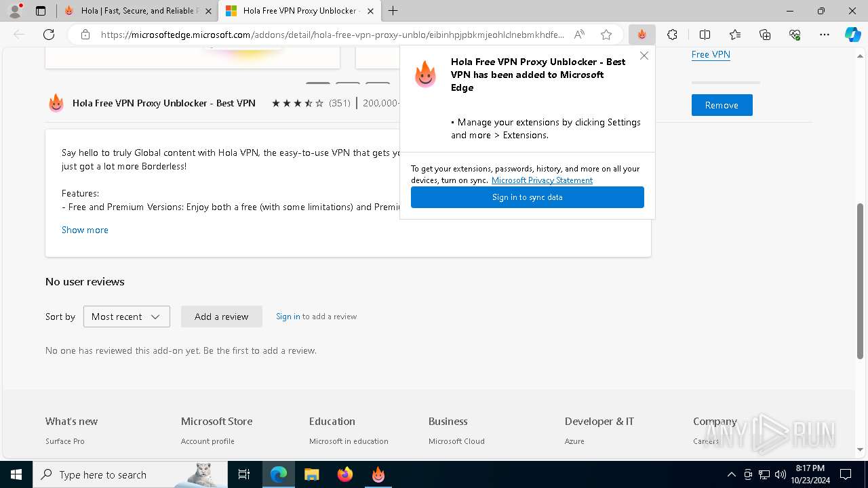The height and width of the screenshot is (488, 868).
Task: Dismiss the extension added popup
Action: pyautogui.click(x=644, y=56)
